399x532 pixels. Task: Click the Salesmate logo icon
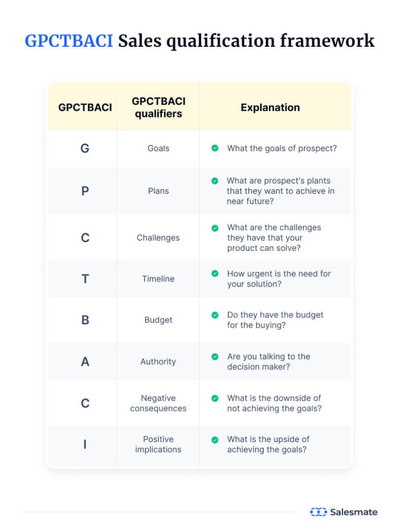pyautogui.click(x=318, y=512)
